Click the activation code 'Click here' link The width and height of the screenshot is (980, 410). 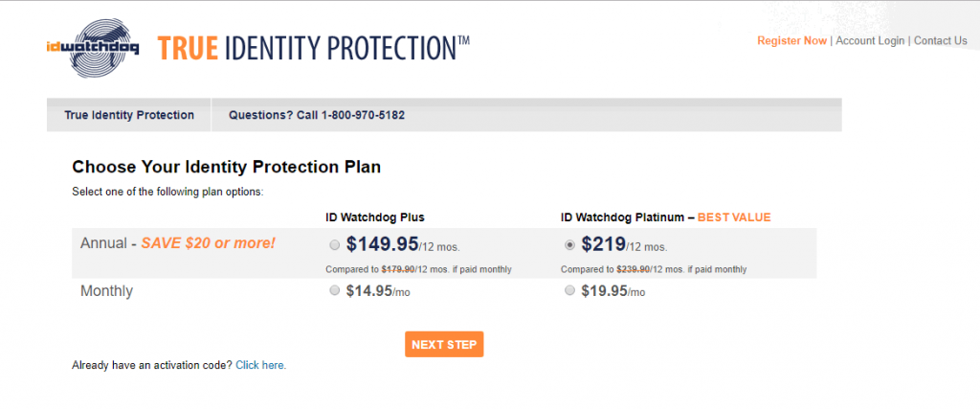tap(260, 365)
